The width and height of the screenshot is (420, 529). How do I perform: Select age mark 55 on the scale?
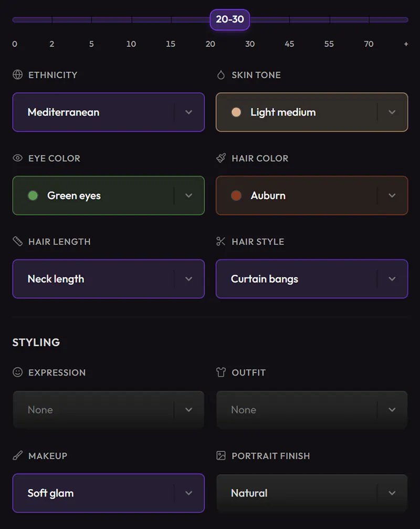[329, 44]
